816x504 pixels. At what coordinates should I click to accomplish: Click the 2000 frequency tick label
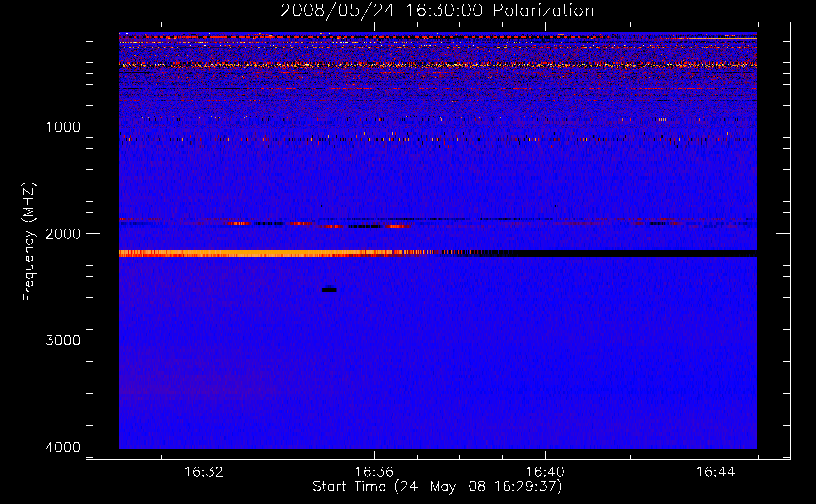point(63,233)
